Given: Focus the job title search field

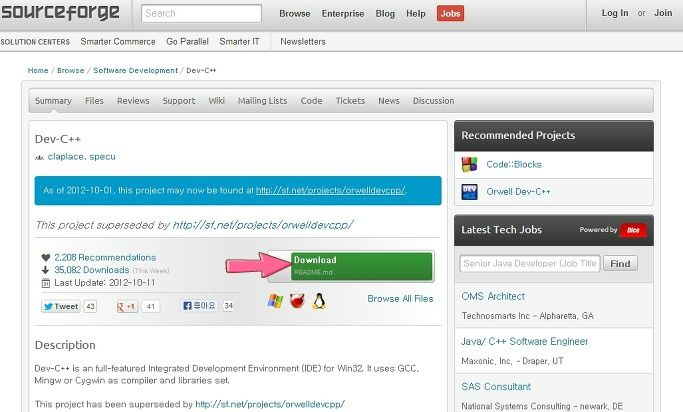Looking at the screenshot, I should click(530, 263).
